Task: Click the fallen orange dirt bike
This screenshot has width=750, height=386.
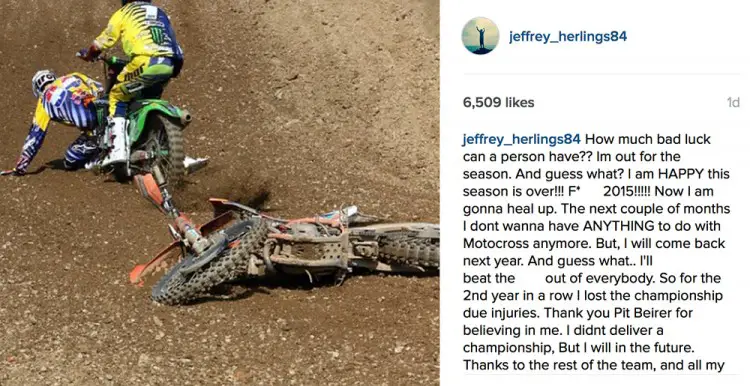Action: point(287,244)
